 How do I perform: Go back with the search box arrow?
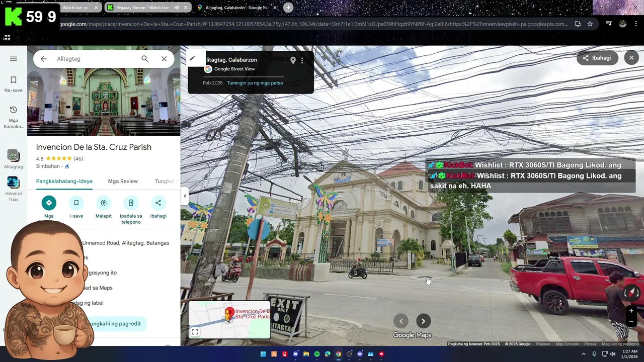[x=44, y=59]
